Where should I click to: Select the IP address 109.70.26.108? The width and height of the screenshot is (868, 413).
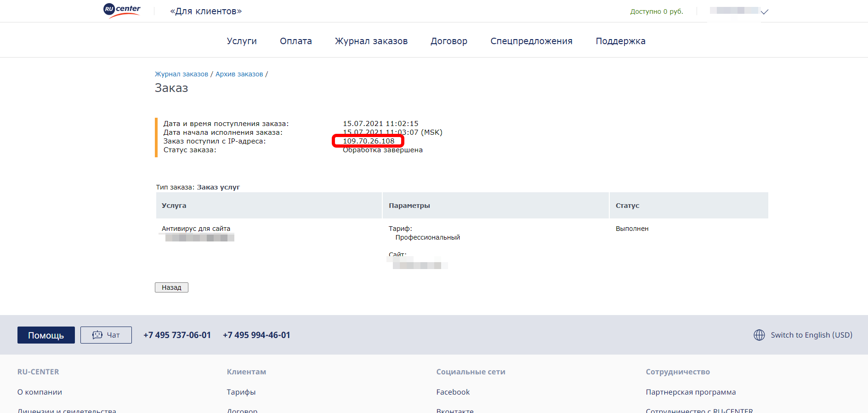pyautogui.click(x=369, y=141)
